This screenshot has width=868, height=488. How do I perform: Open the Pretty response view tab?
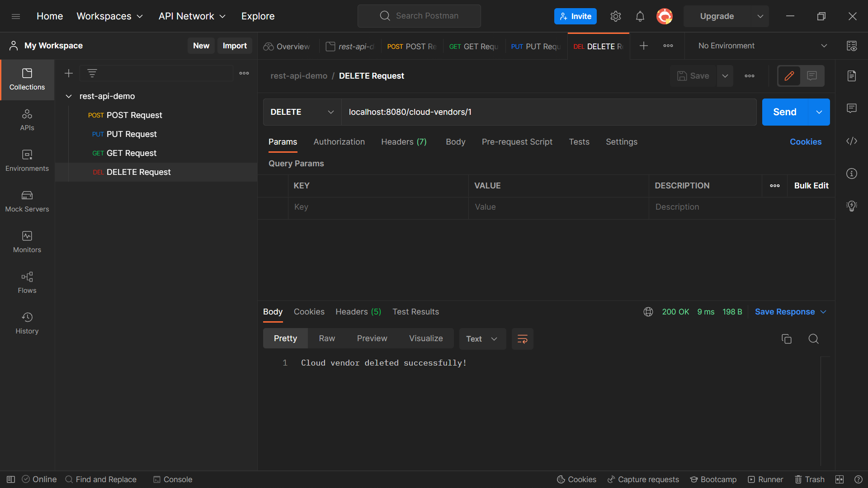pos(285,338)
